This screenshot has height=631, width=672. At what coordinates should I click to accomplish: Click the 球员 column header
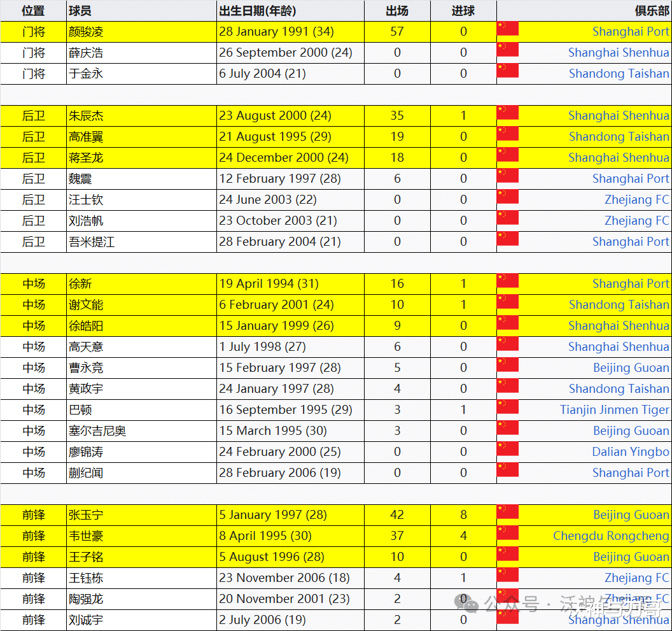80,11
